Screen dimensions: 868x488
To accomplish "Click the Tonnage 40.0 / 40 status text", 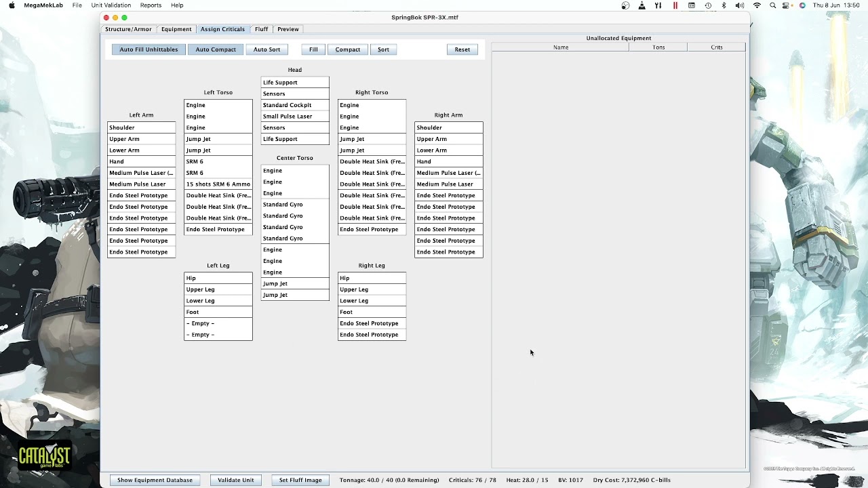I will click(x=389, y=480).
